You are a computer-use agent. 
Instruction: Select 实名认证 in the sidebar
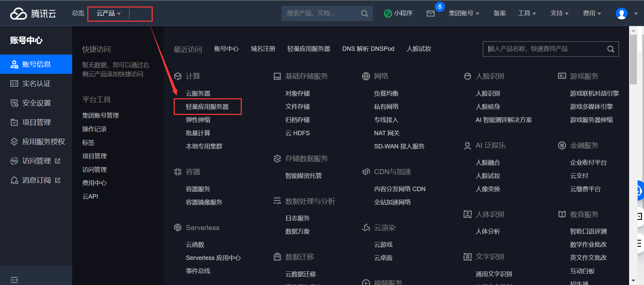click(36, 84)
